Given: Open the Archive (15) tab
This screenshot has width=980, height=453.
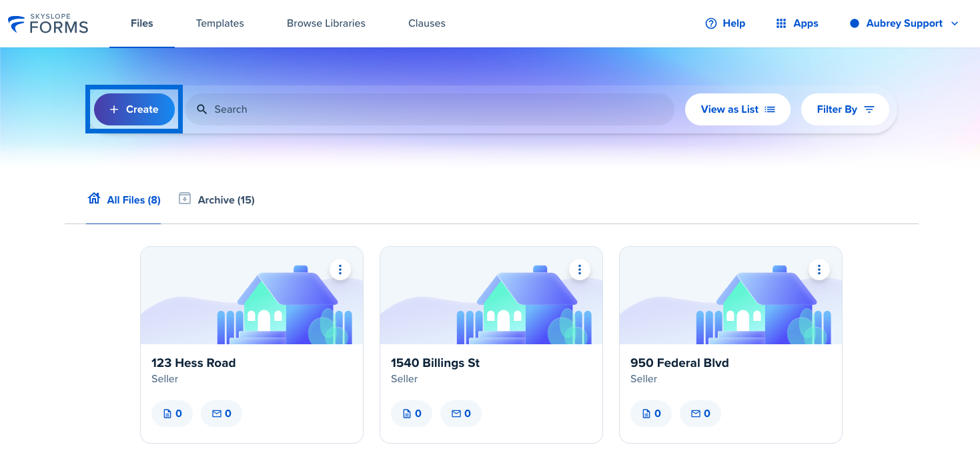Looking at the screenshot, I should (x=217, y=199).
